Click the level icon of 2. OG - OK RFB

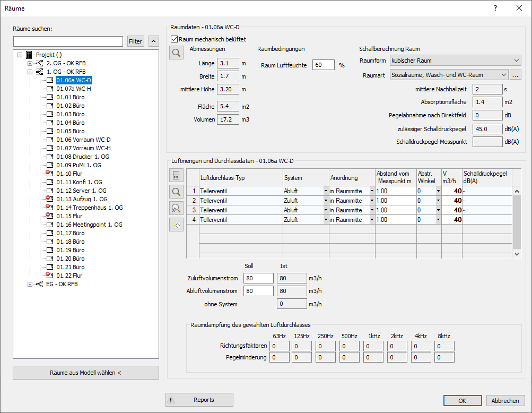coord(40,63)
